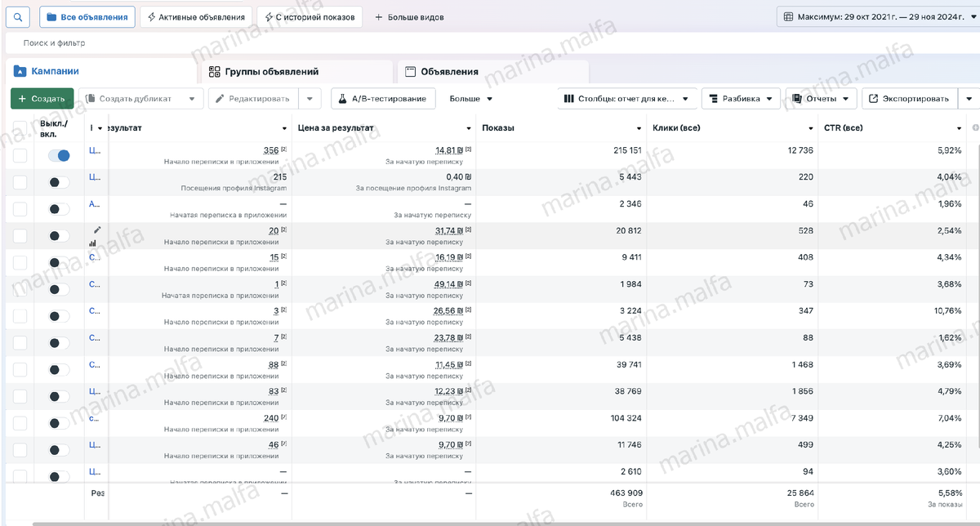The width and height of the screenshot is (980, 526).
Task: Switch to the Группы объявлений tab
Action: (297, 72)
